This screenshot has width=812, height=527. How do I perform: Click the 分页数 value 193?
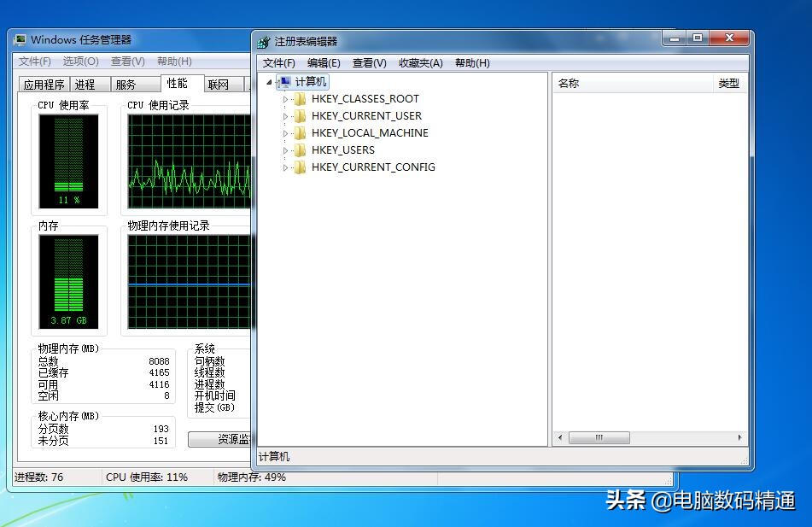(161, 429)
